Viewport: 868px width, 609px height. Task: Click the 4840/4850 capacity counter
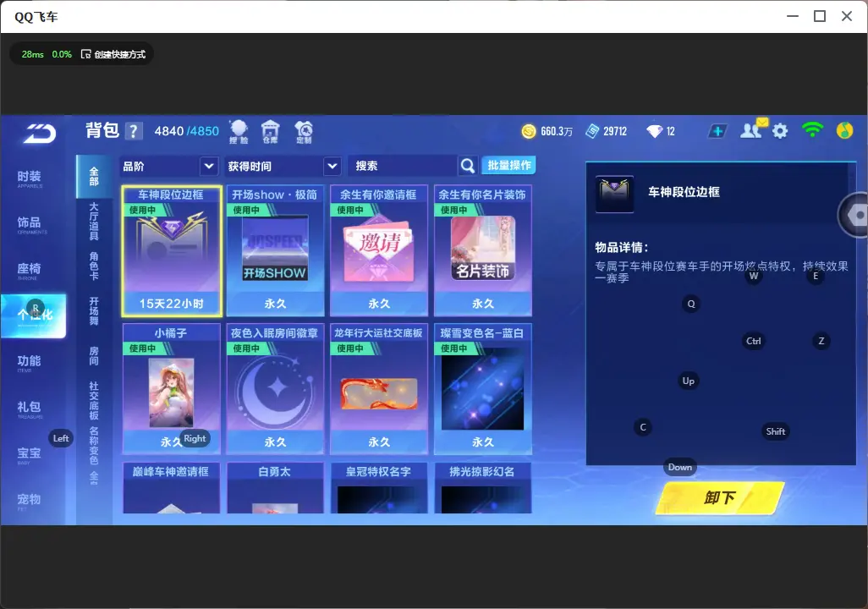(187, 131)
